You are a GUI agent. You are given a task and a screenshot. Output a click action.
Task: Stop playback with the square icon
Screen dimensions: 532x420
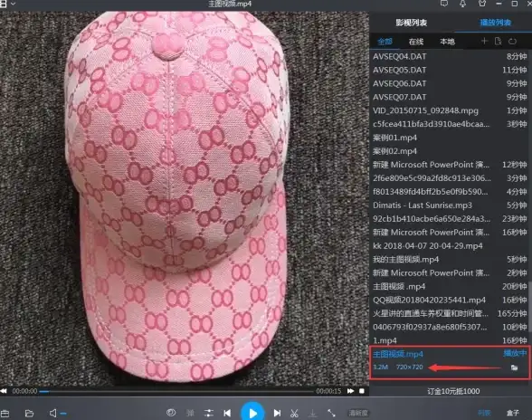pos(362,391)
